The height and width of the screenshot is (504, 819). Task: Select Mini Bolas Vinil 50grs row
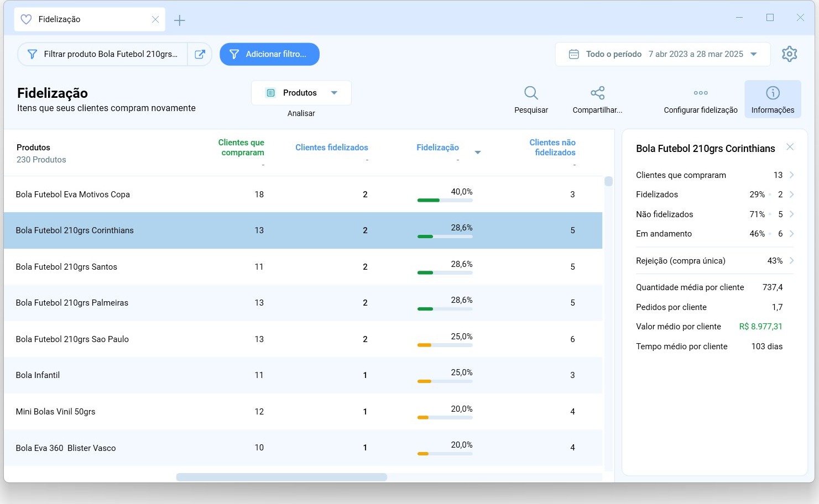point(303,412)
